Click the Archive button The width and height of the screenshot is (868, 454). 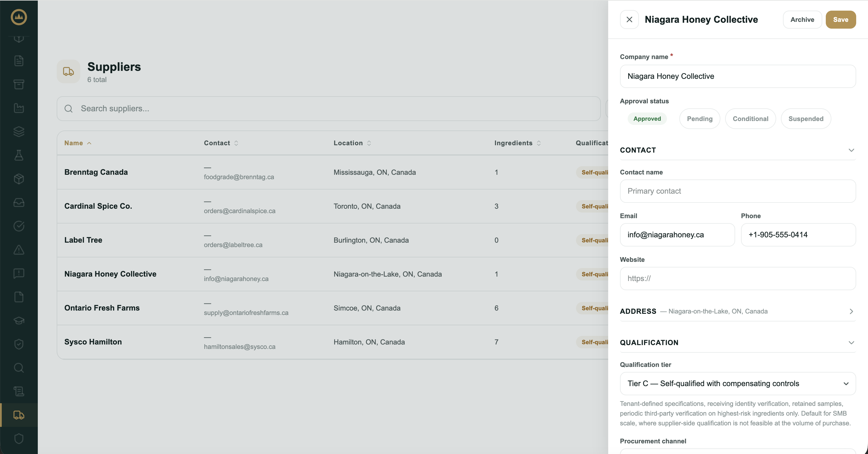point(802,19)
